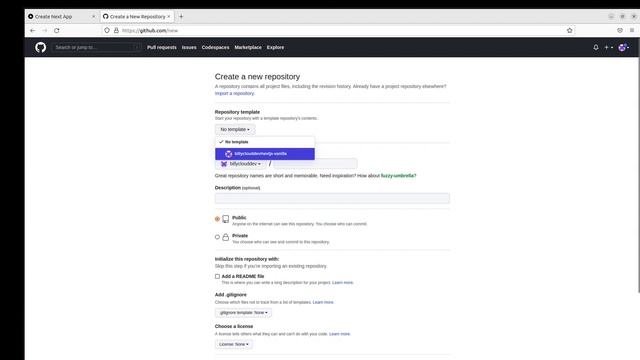Click the avatar icon in the highlighted template option
Viewport: 640px width, 360px height.
[229, 154]
